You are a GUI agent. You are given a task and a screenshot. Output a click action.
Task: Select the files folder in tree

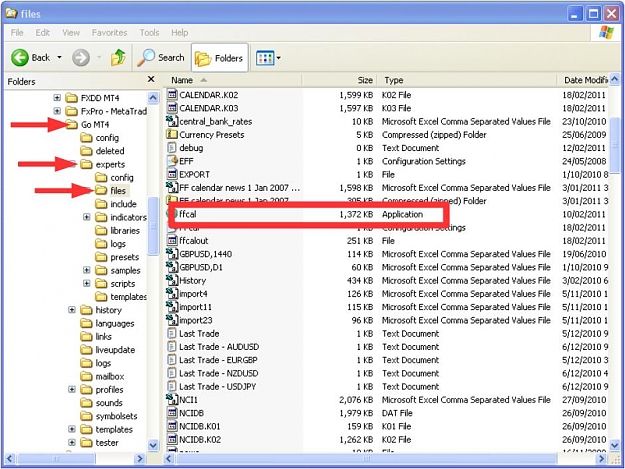[x=110, y=190]
